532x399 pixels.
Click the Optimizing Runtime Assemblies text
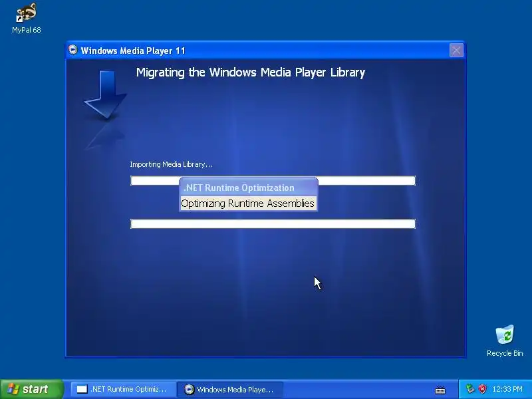[247, 203]
